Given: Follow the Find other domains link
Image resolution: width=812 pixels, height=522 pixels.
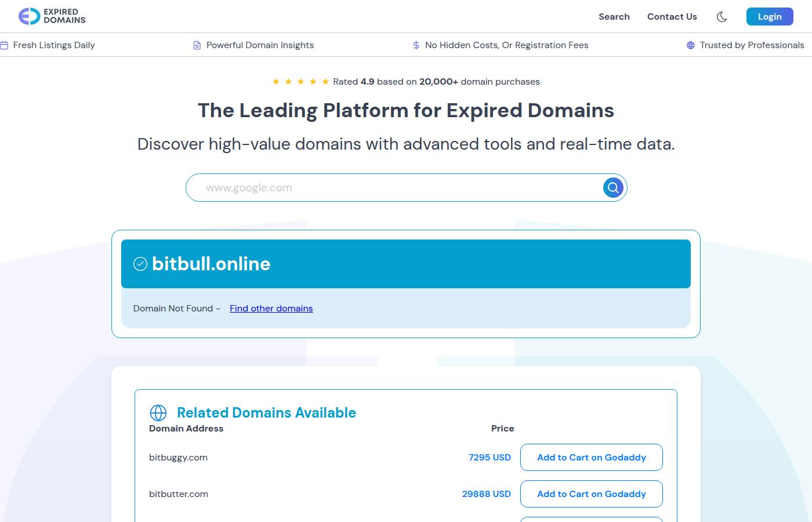Looking at the screenshot, I should [271, 309].
